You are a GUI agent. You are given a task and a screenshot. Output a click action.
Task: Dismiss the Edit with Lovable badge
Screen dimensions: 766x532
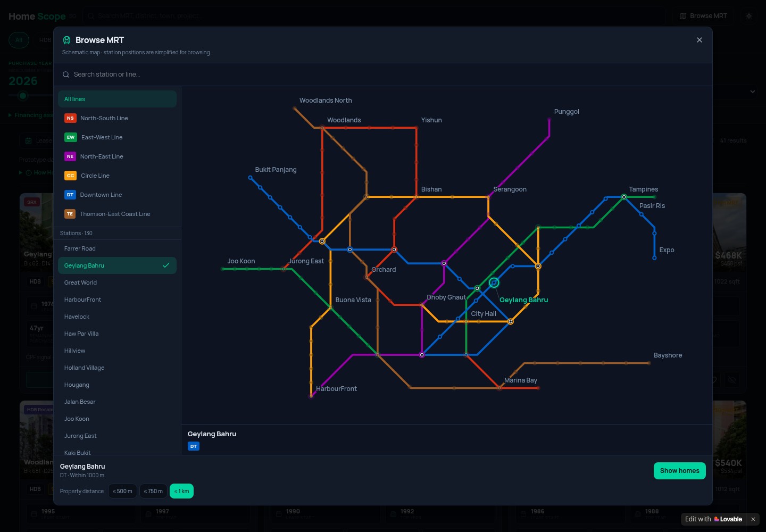[x=753, y=519]
